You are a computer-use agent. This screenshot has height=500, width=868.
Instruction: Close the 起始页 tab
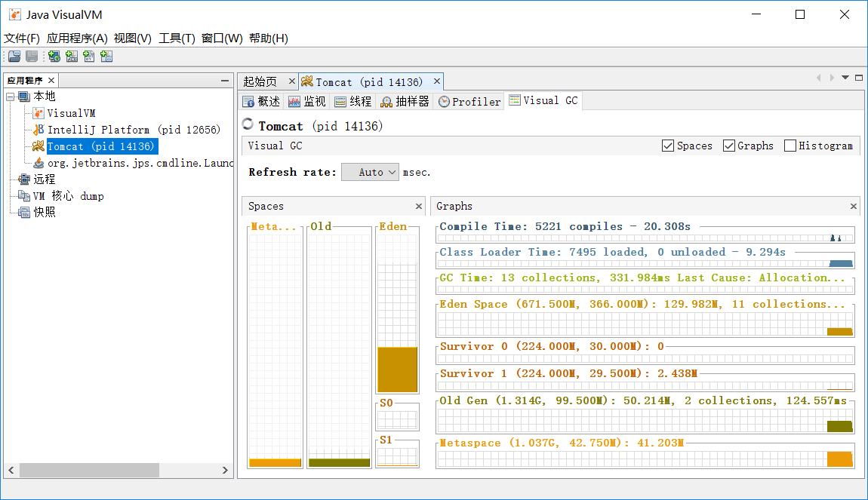(292, 81)
